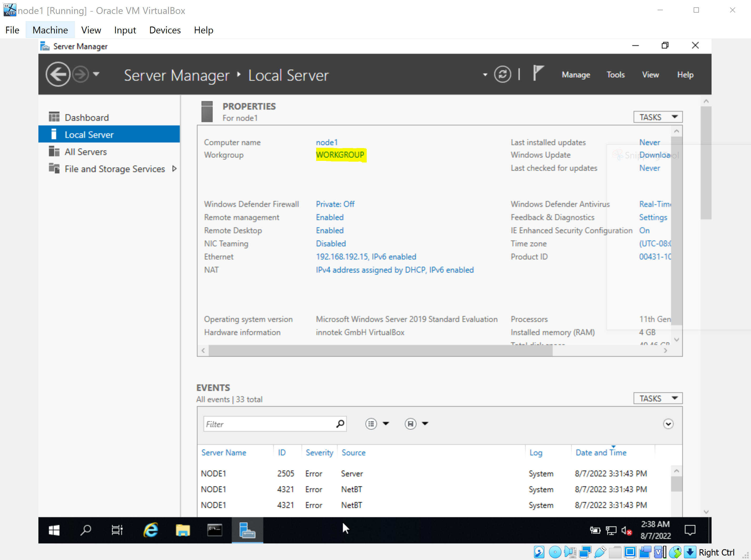Open VirtualBox Input menu
Image resolution: width=751 pixels, height=560 pixels.
125,30
